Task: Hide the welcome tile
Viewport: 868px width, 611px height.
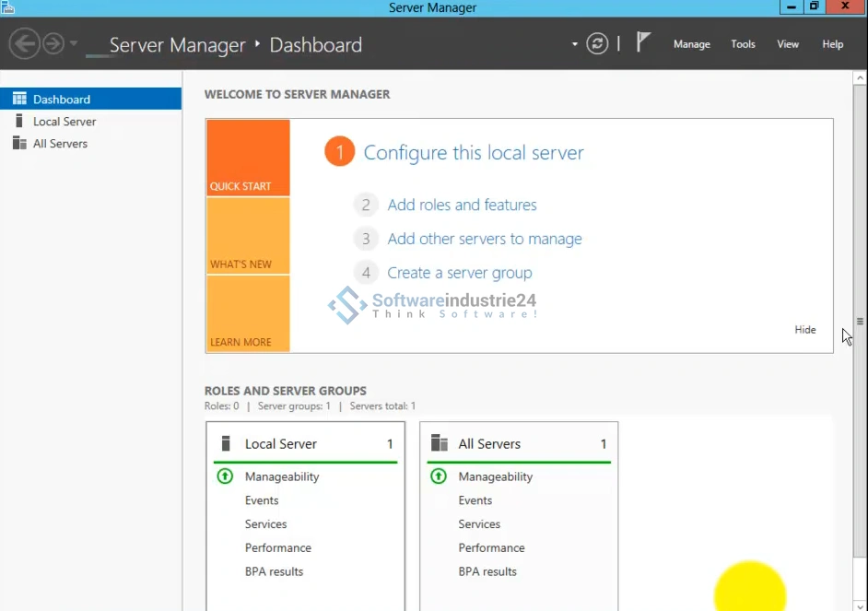Action: point(805,329)
